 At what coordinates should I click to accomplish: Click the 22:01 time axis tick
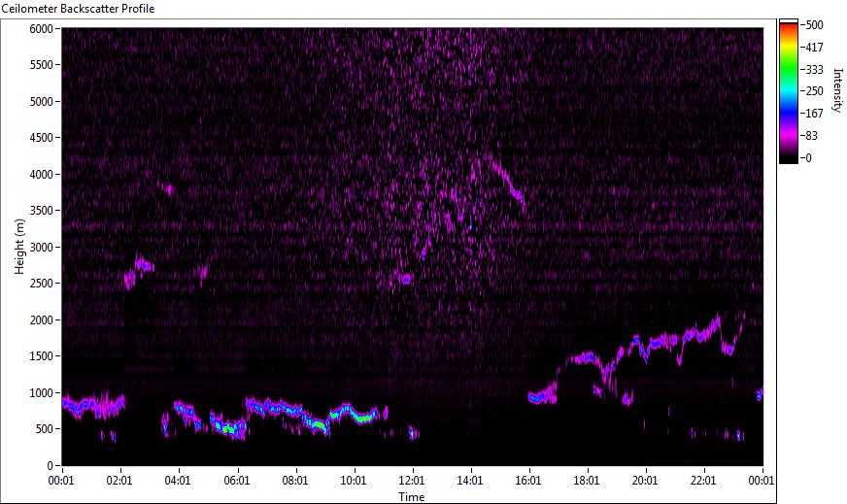point(703,481)
